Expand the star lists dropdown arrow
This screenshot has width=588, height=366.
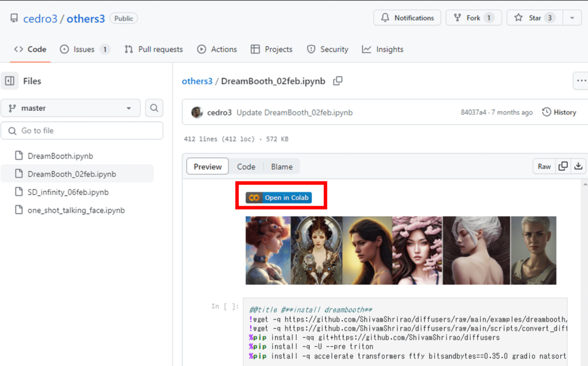point(572,18)
